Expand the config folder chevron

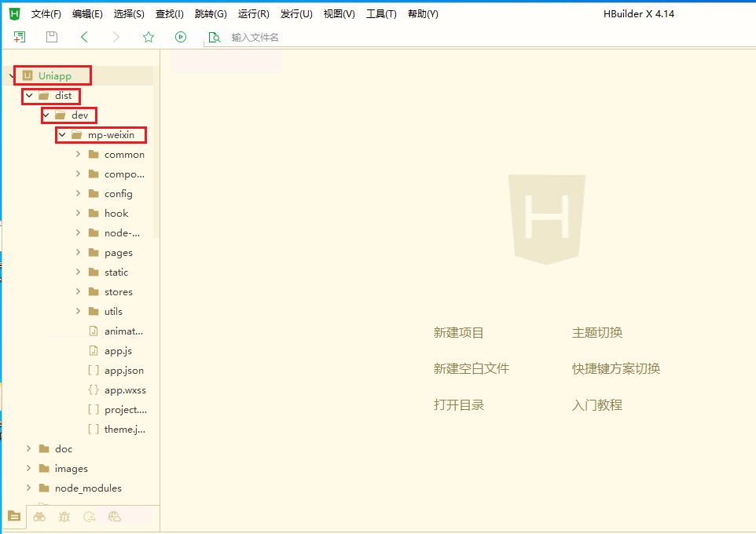(x=78, y=193)
